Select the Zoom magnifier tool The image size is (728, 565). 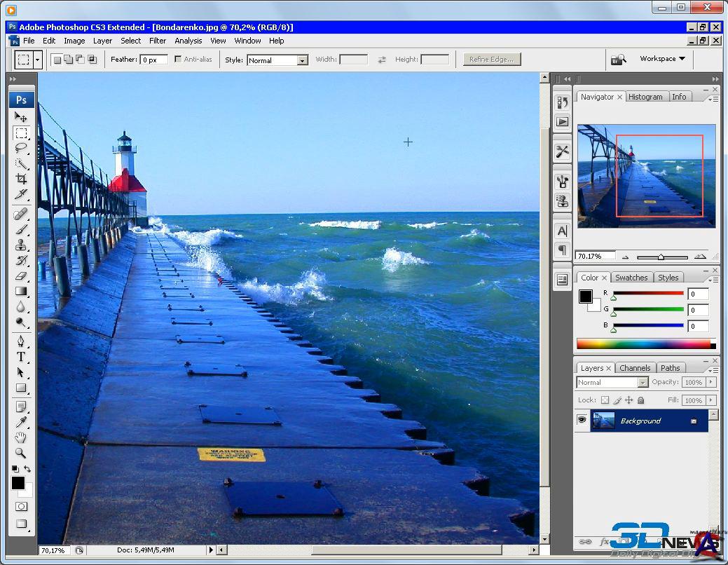pyautogui.click(x=21, y=453)
